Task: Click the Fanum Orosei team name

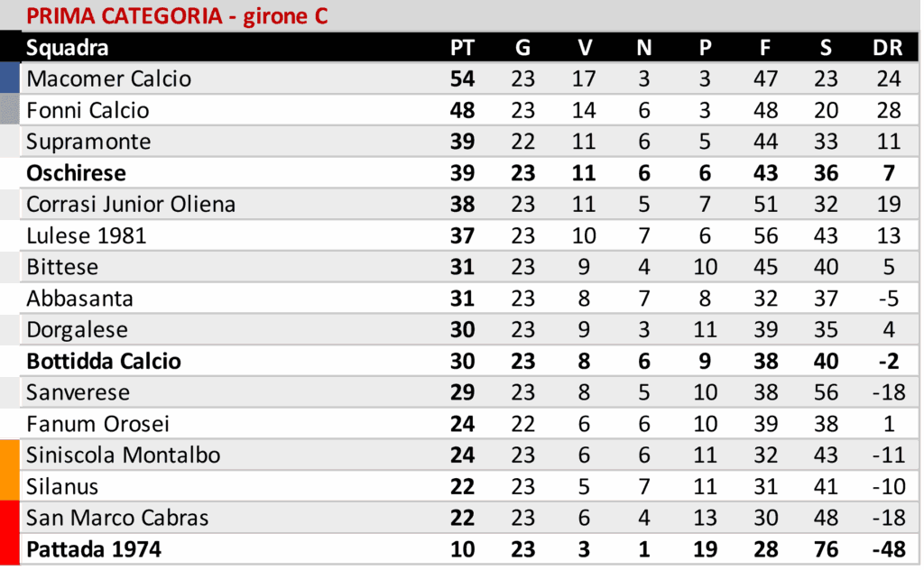Action: (98, 424)
